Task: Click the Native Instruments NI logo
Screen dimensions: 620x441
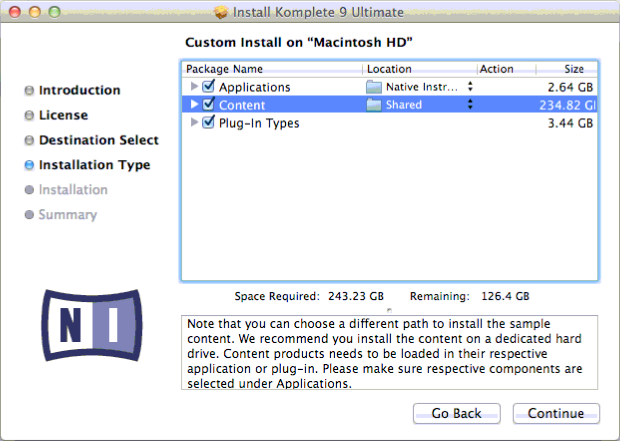Action: pyautogui.click(x=92, y=326)
